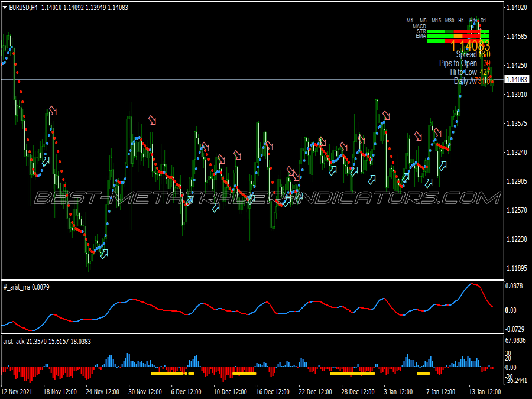This screenshot has height=399, width=532.
Task: Click price level 1.12230 on the axis
Action: [517, 239]
